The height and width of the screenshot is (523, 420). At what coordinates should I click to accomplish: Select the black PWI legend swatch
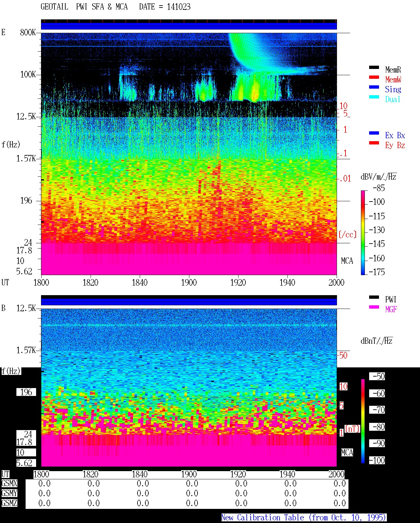[374, 297]
